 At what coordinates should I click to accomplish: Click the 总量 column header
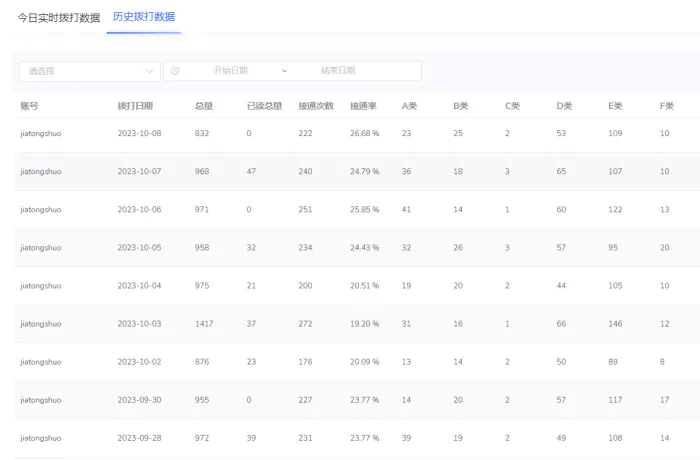click(x=204, y=106)
